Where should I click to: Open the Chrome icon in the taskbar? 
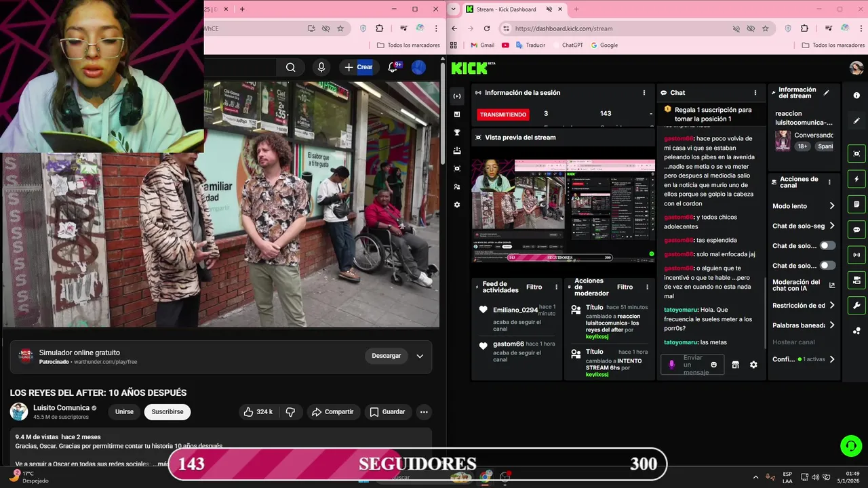click(486, 477)
